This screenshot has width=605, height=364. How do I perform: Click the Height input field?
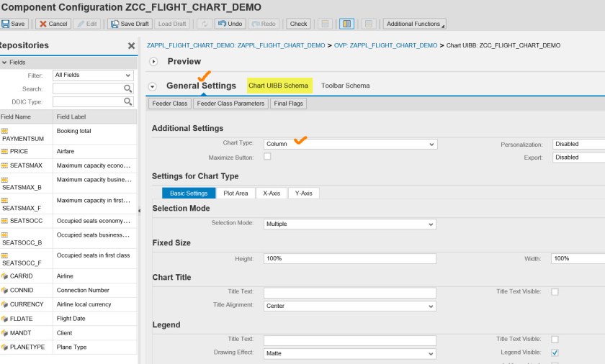point(350,258)
